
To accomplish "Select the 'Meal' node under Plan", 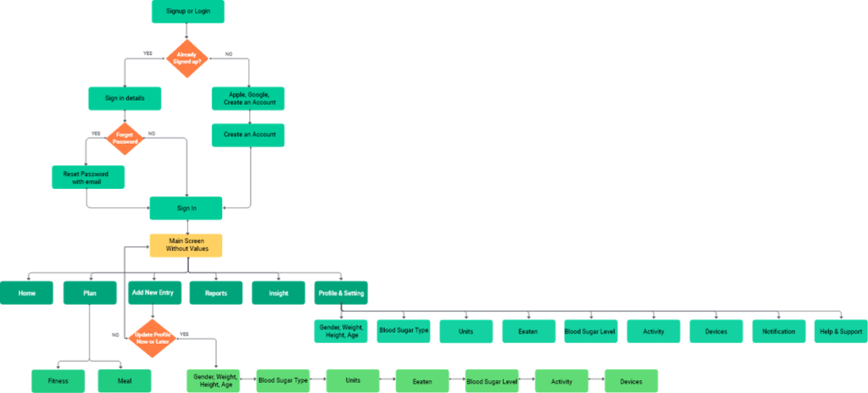I will (x=124, y=381).
